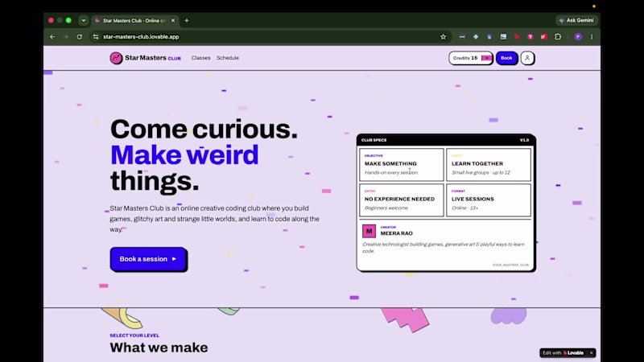
Task: Click the LIVE SESSIONS format card
Action: [489, 200]
